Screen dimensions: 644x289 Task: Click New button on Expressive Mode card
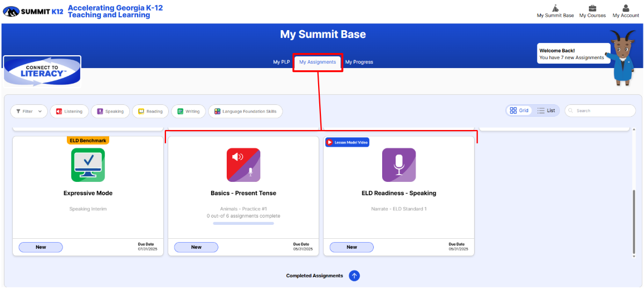(x=41, y=247)
